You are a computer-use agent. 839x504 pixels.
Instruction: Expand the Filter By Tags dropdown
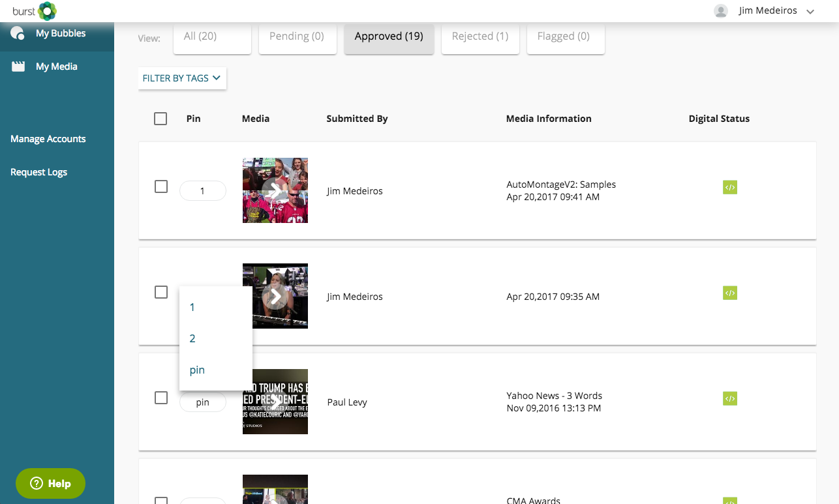(x=182, y=78)
